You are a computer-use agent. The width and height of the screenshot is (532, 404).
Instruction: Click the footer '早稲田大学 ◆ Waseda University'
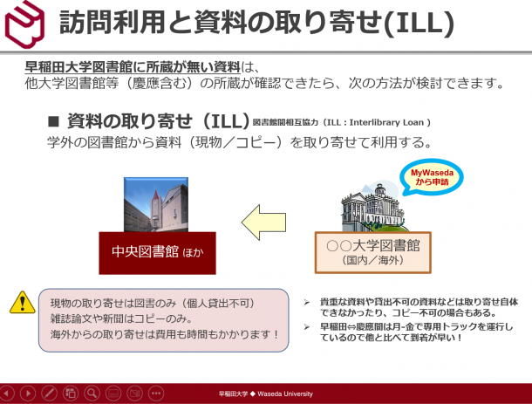click(x=266, y=394)
